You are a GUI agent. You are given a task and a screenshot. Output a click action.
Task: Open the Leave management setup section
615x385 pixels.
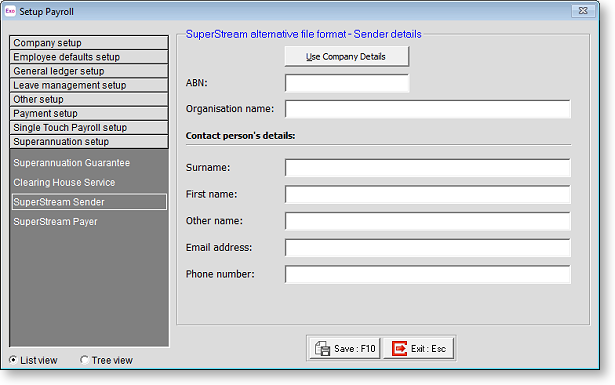pyautogui.click(x=89, y=85)
